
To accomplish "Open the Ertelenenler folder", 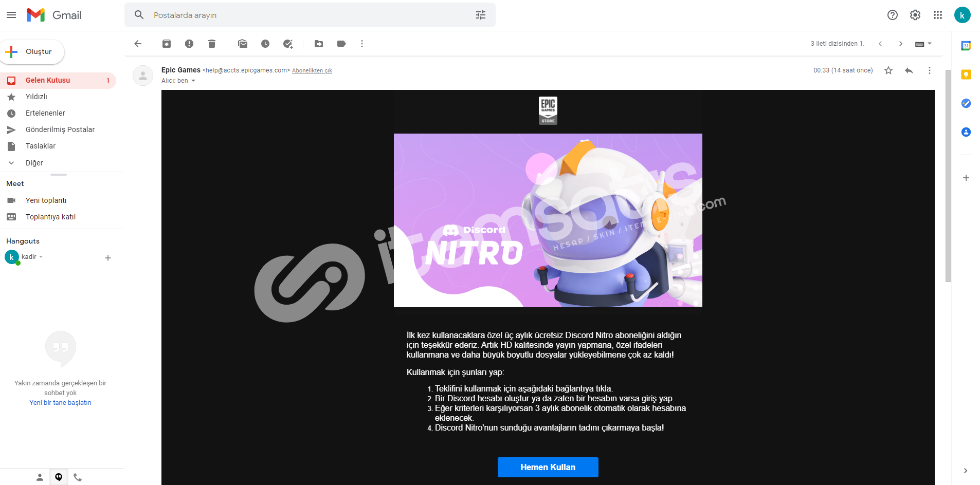I will pos(58,113).
